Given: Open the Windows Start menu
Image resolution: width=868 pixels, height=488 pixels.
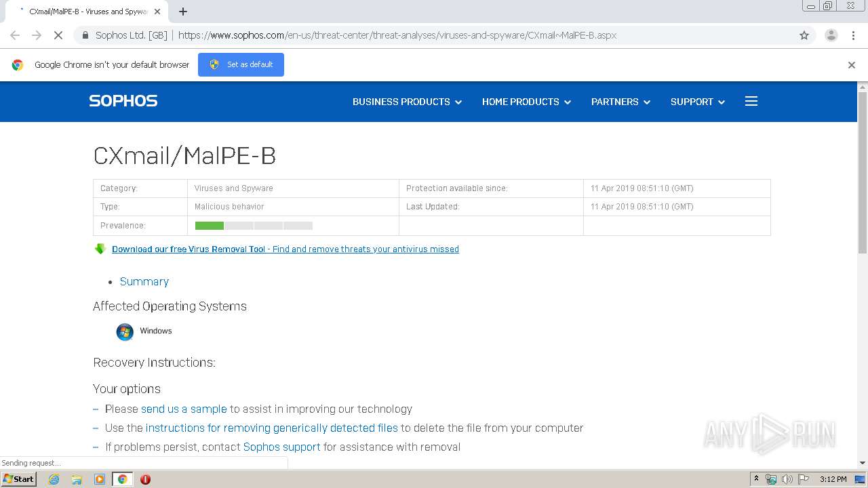Looking at the screenshot, I should click(19, 479).
